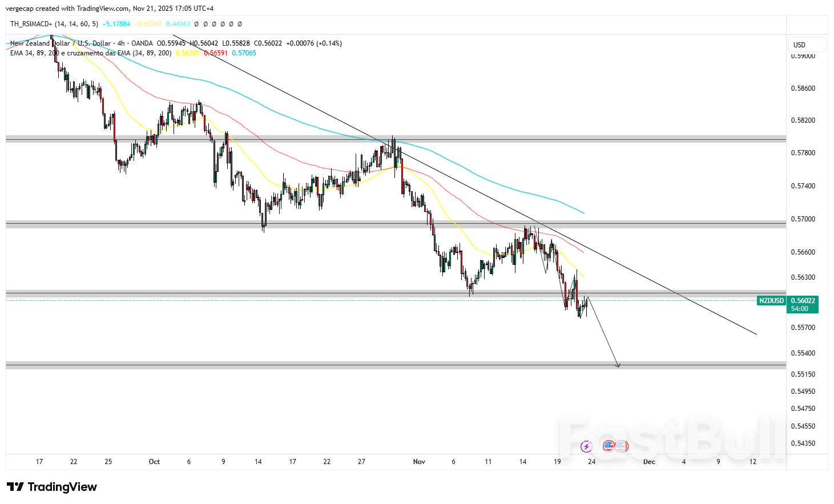The height and width of the screenshot is (504, 834).
Task: Click the first US flag event icon
Action: (x=609, y=446)
